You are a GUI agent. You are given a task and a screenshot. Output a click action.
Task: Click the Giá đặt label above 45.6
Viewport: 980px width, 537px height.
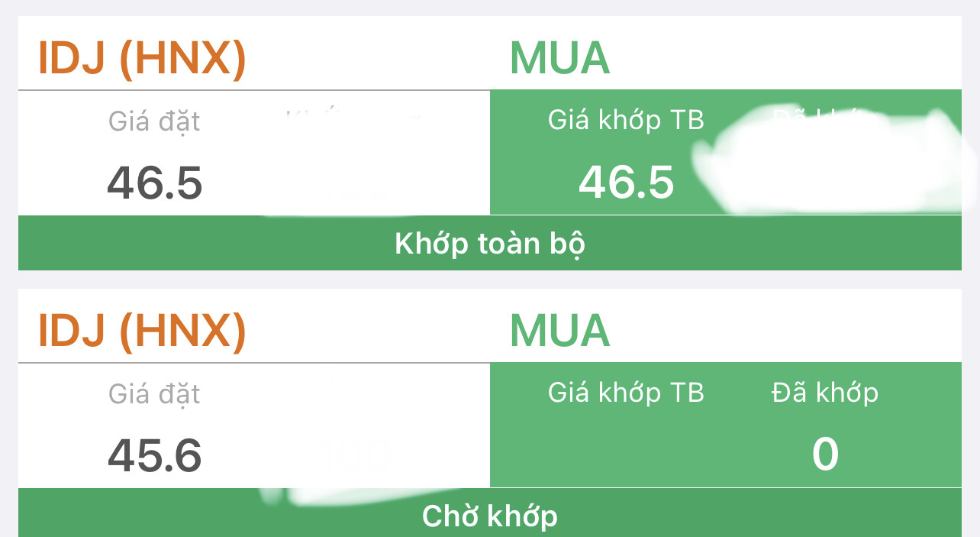coord(154,394)
